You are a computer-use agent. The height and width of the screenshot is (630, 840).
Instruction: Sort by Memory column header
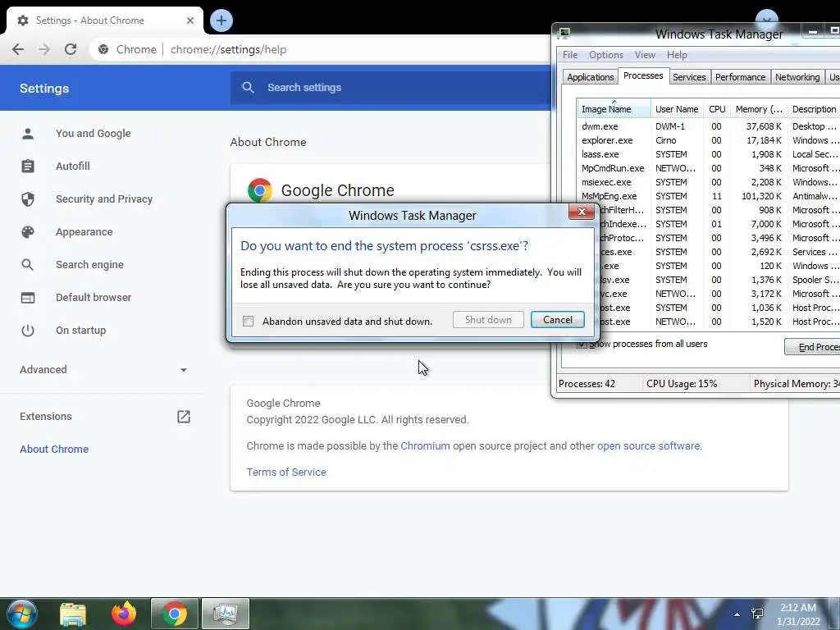759,109
